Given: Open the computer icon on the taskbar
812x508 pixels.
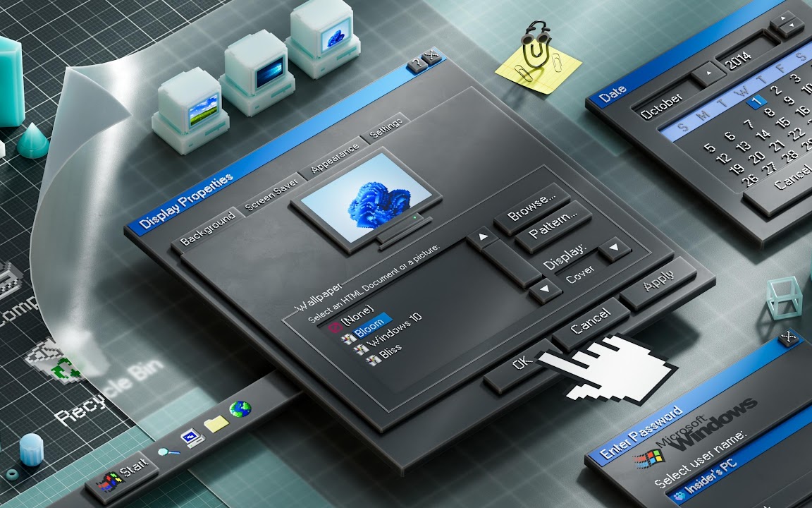Looking at the screenshot, I should 192,437.
